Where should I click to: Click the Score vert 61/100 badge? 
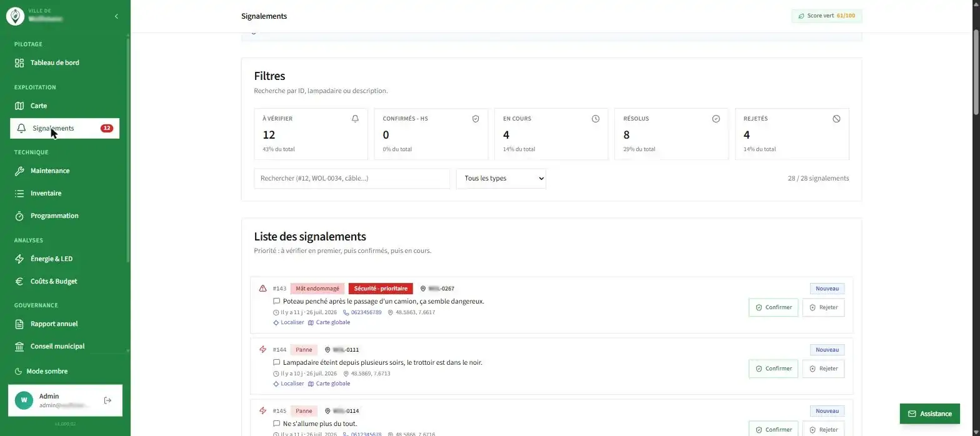click(x=826, y=16)
